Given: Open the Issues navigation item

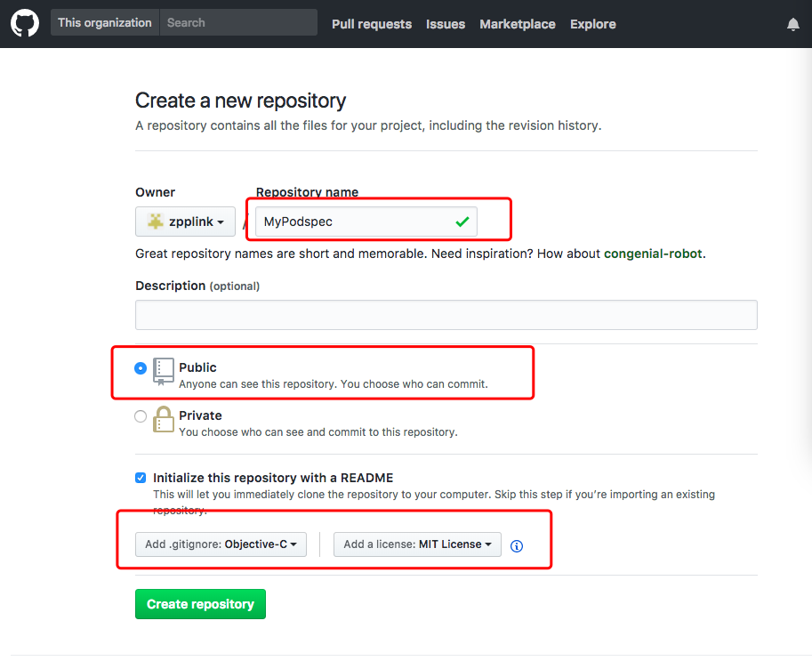Looking at the screenshot, I should coord(446,24).
